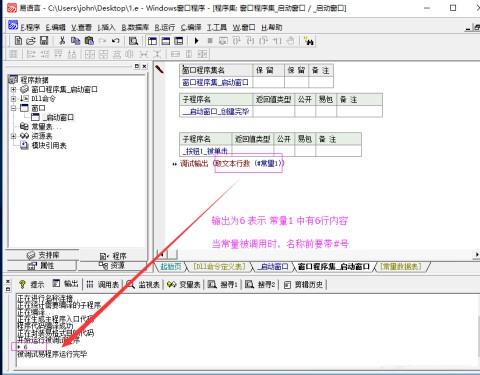Click the Save disk toolbar icon

pyautogui.click(x=44, y=41)
